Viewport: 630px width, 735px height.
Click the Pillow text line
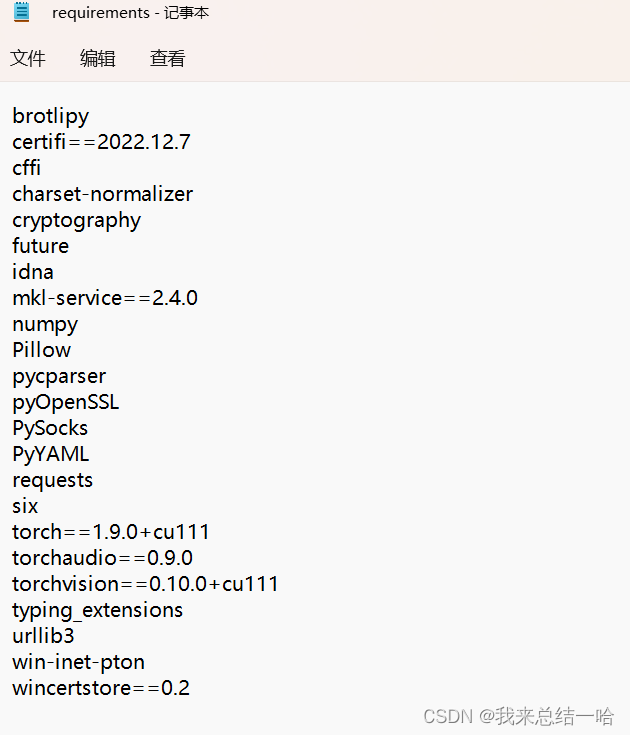(42, 350)
